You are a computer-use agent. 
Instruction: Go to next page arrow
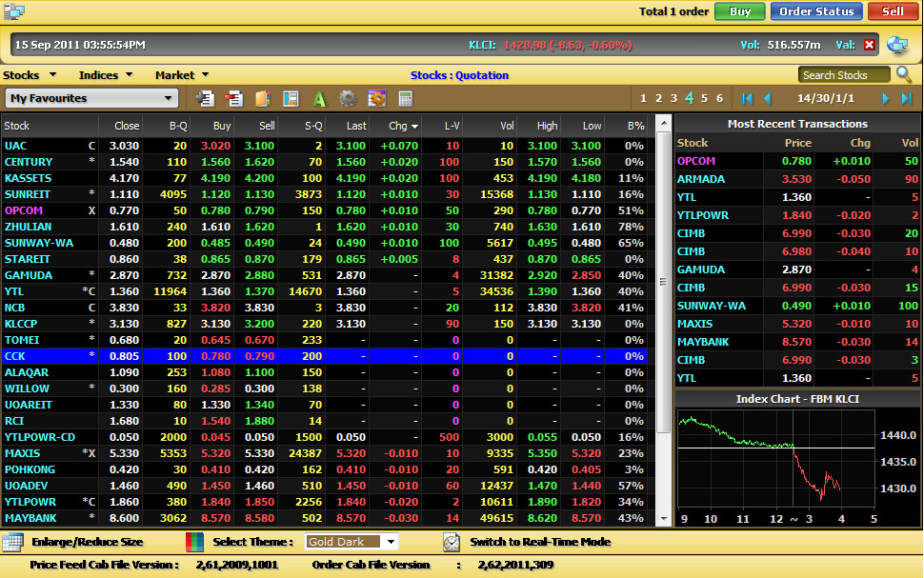885,98
